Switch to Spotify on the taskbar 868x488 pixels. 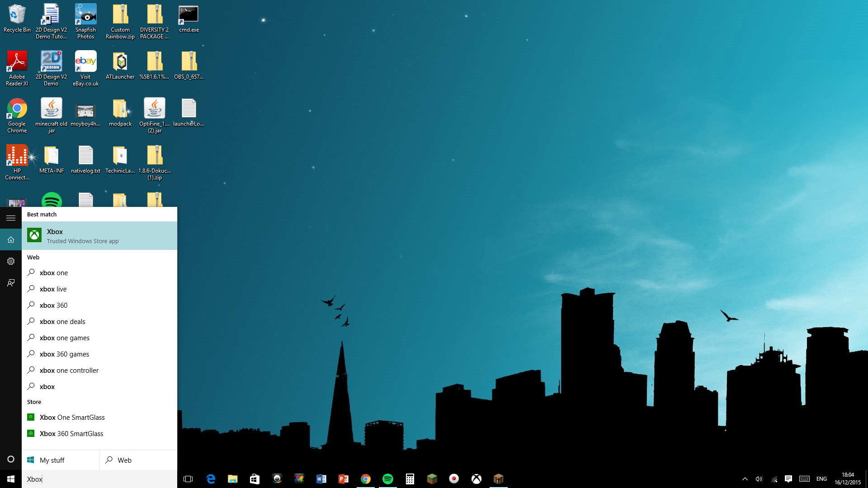tap(388, 479)
